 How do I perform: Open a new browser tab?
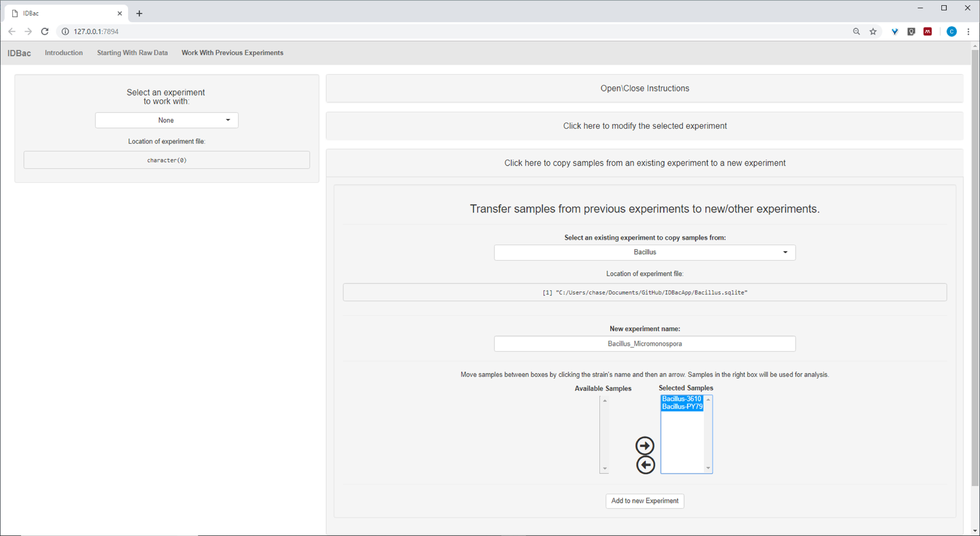(x=139, y=14)
